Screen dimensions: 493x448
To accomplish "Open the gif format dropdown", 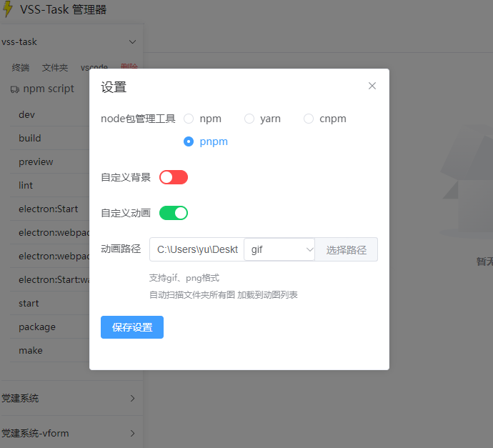I will tap(279, 249).
